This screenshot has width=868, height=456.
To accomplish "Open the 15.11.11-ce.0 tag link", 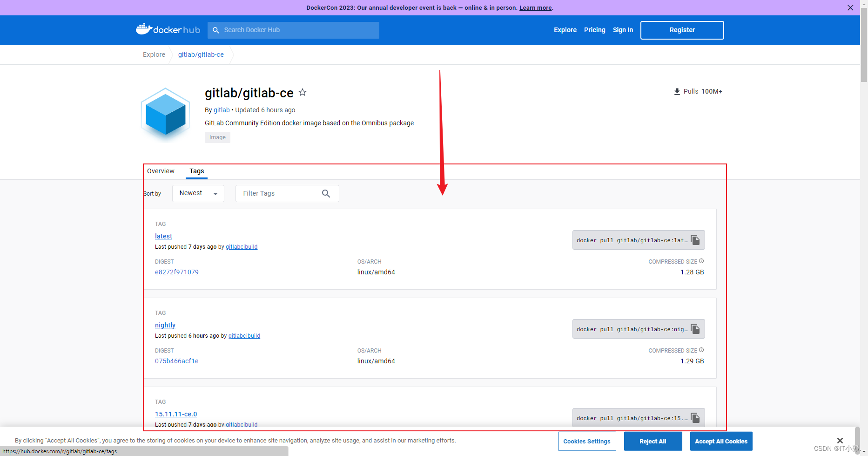I will tap(176, 414).
